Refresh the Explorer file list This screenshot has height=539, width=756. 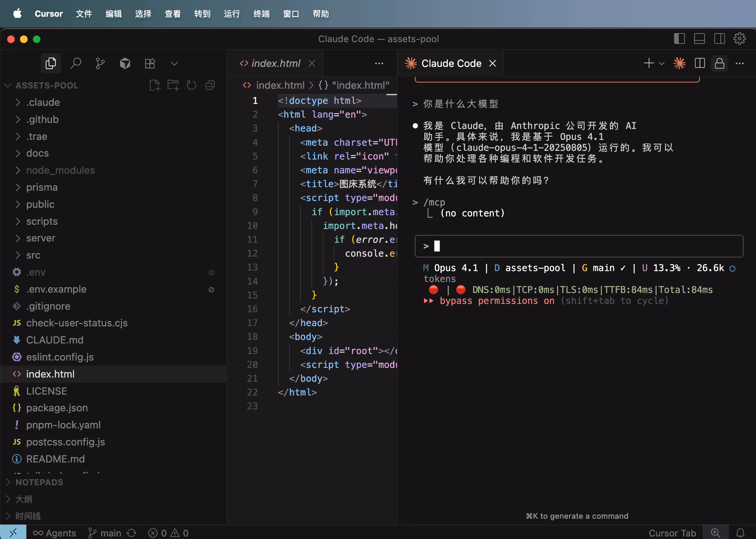(191, 85)
